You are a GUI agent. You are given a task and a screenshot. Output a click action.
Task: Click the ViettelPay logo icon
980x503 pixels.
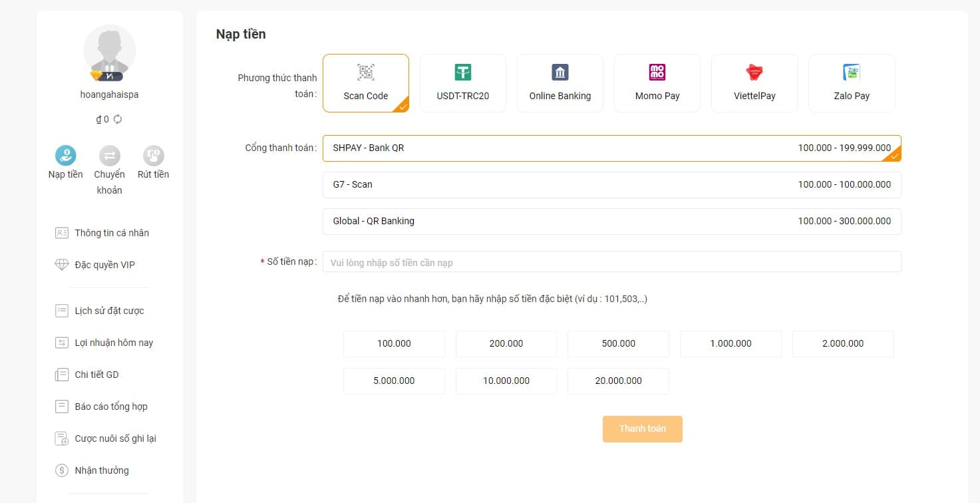pos(754,73)
